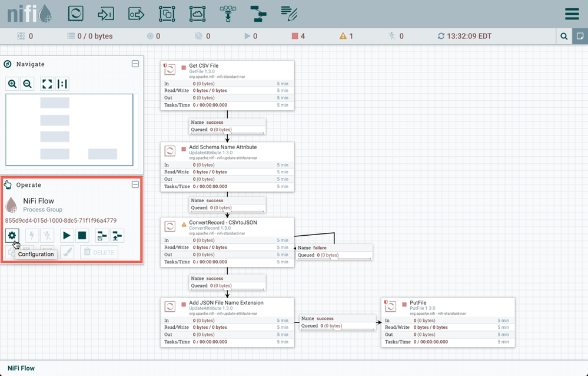Start the flow with the play button
The image size is (588, 376).
click(x=68, y=235)
